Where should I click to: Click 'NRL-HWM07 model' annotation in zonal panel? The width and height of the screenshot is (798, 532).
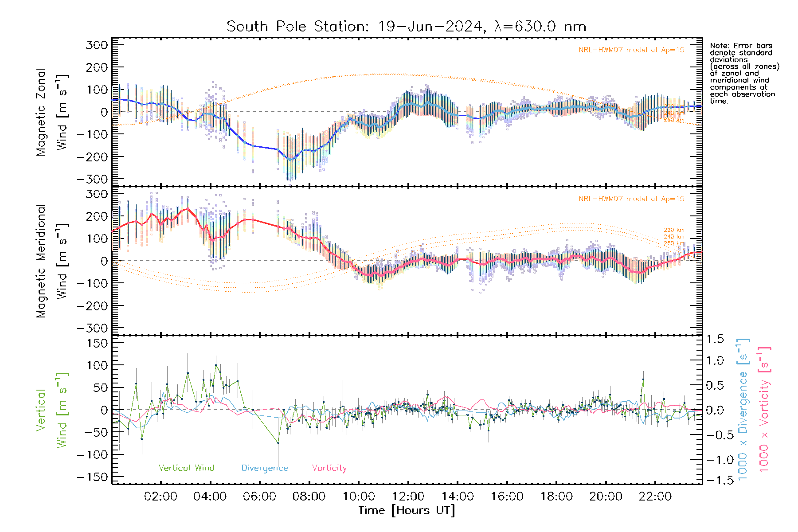[631, 50]
